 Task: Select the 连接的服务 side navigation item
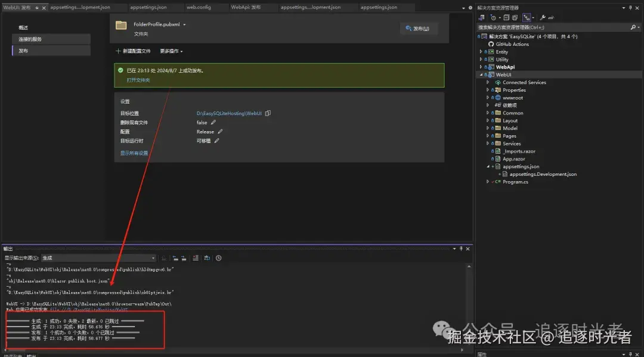pos(52,39)
